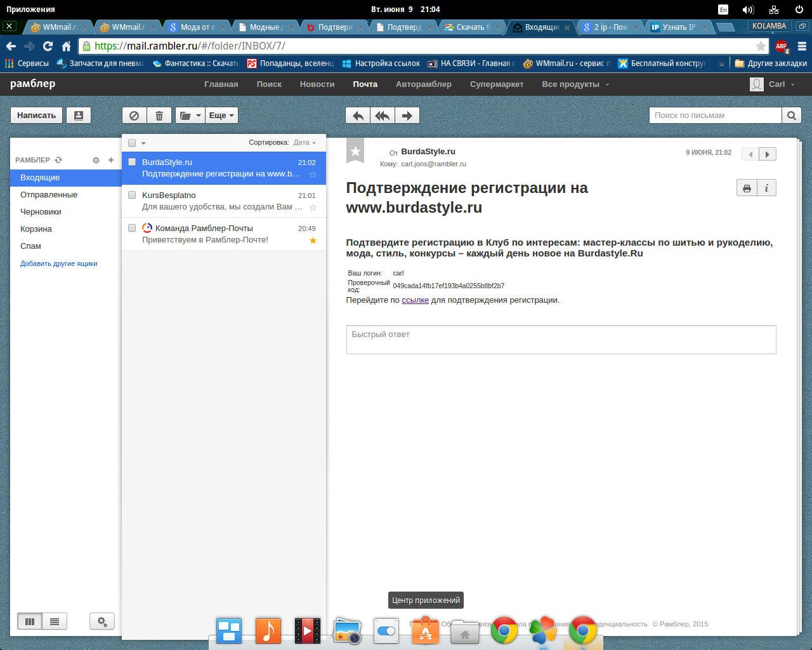Click the browser Back arrow
Image resolution: width=812 pixels, height=650 pixels.
point(11,46)
